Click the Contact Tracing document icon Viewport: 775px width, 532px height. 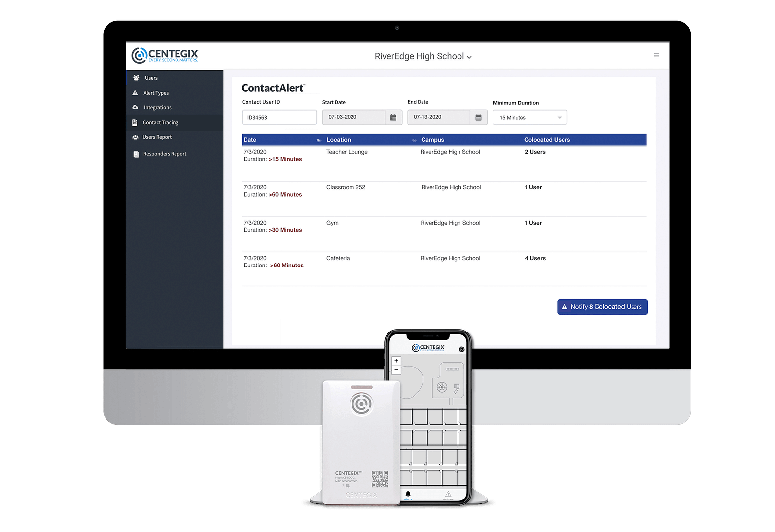pyautogui.click(x=135, y=122)
